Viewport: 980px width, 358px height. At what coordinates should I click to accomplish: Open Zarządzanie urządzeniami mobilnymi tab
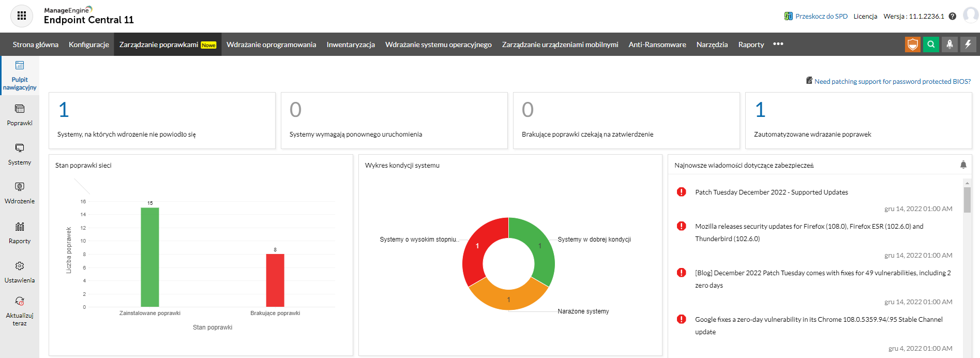560,44
